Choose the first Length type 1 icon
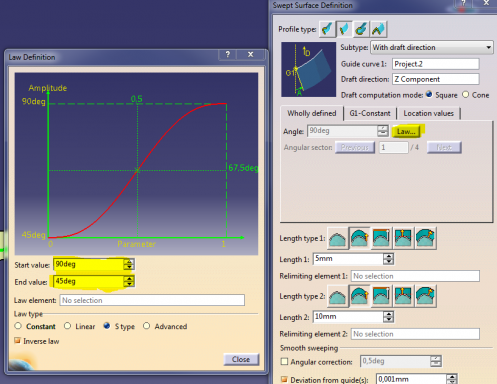 pyautogui.click(x=338, y=238)
